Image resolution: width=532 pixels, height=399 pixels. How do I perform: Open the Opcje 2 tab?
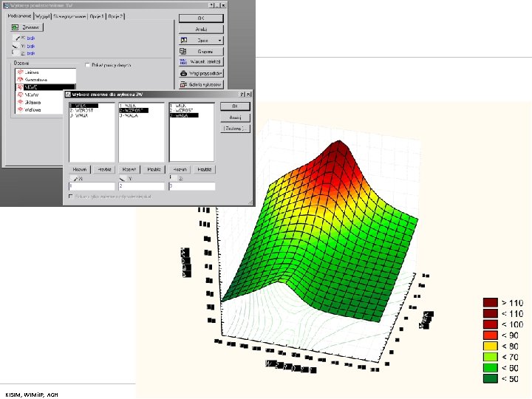[x=116, y=16]
